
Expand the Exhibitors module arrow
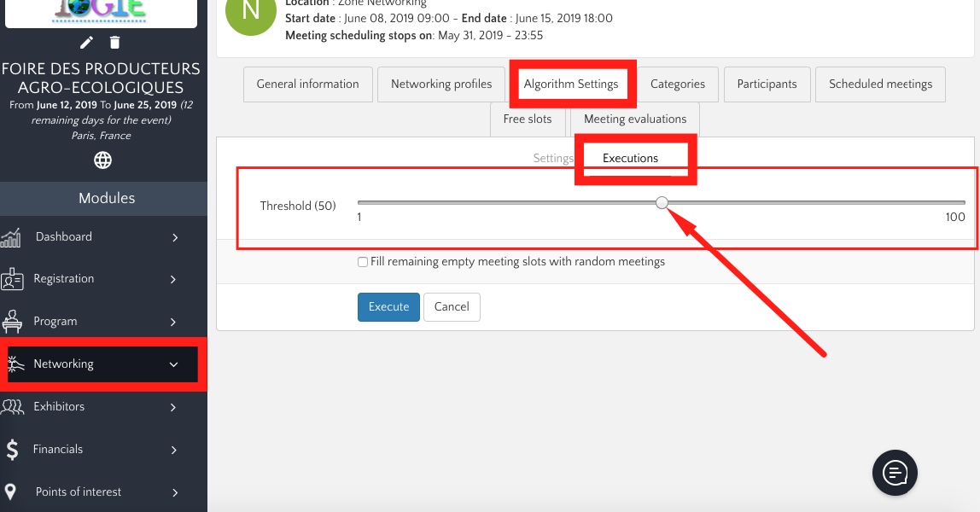[x=173, y=407]
